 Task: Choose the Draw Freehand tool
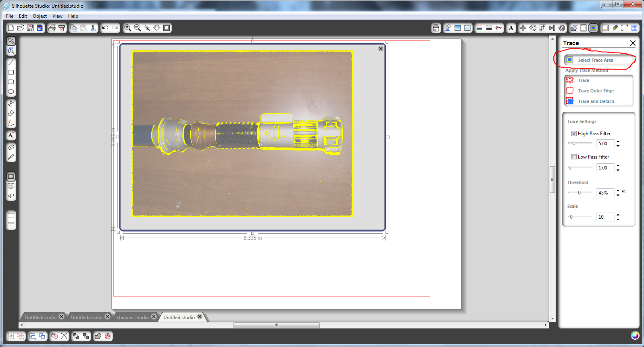[x=11, y=123]
